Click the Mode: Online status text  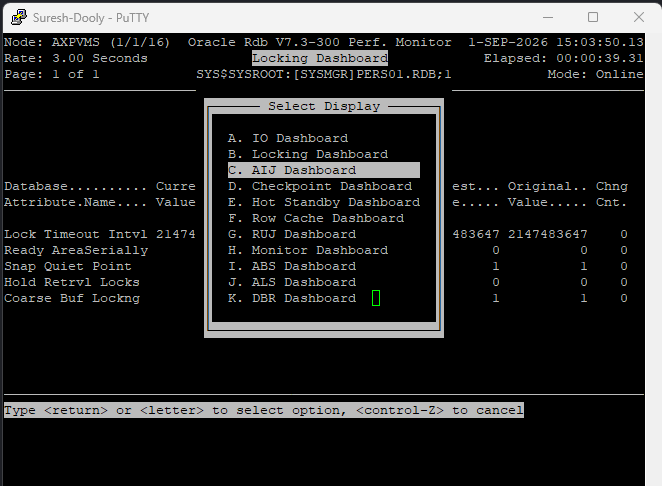click(595, 74)
